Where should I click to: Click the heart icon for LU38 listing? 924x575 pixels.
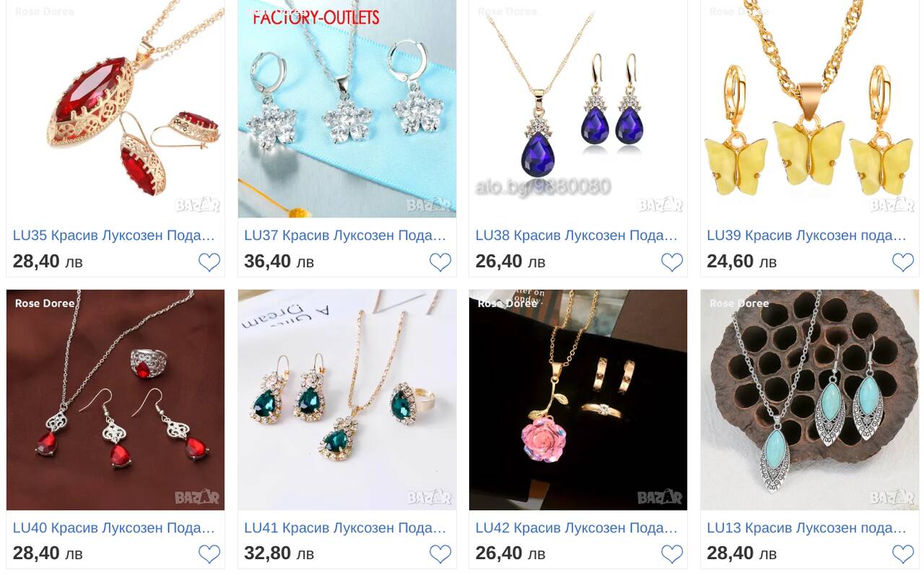click(672, 262)
